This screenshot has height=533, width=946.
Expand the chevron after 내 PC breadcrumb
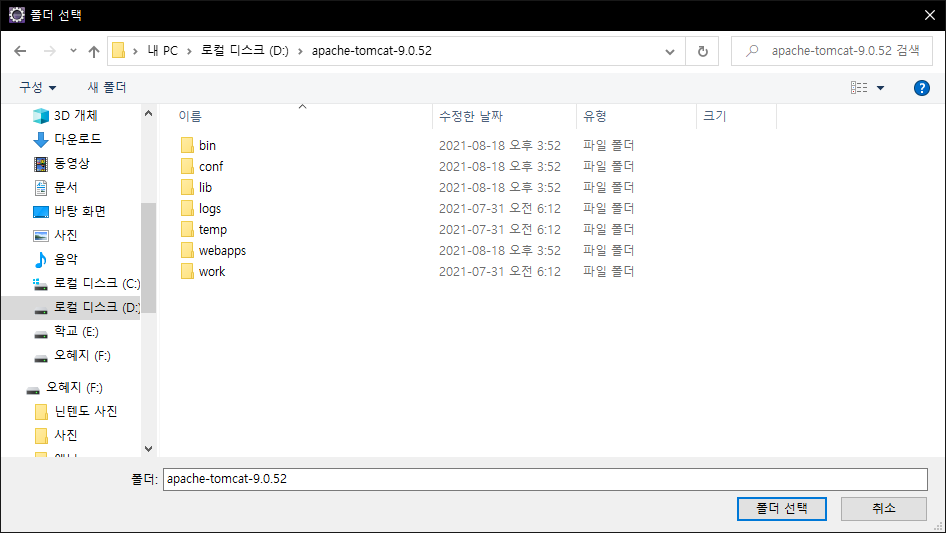(189, 51)
